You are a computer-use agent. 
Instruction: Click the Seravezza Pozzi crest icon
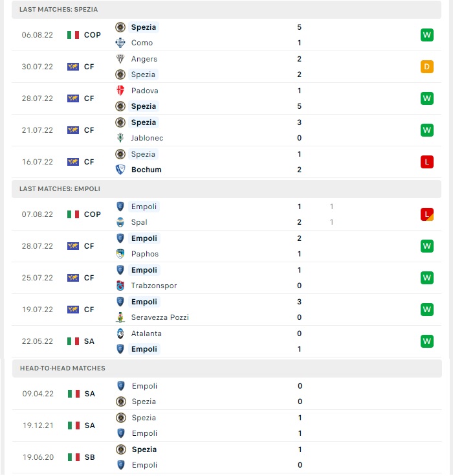pyautogui.click(x=120, y=317)
